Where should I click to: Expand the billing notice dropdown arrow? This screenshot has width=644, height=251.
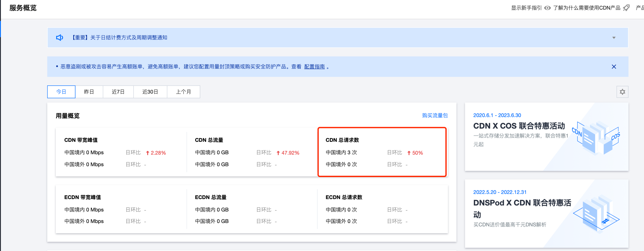coord(614,38)
